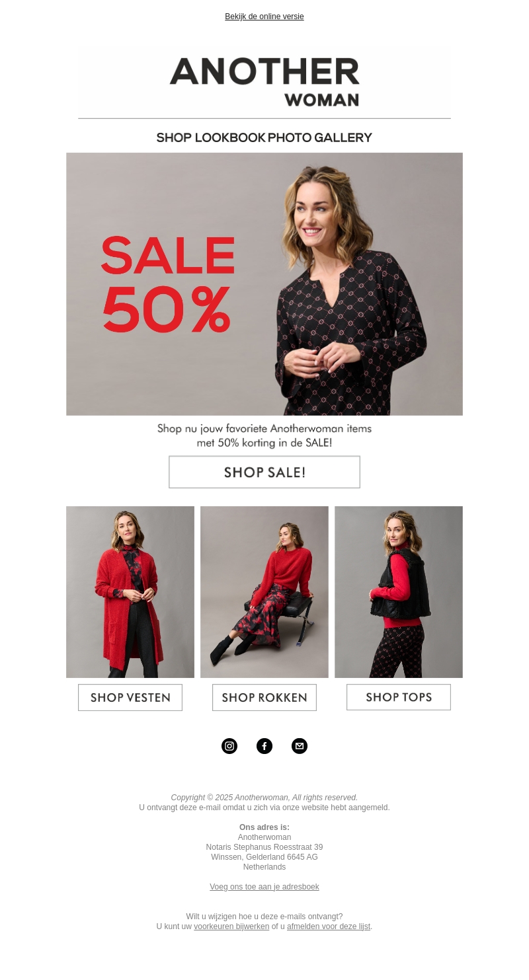
Task: Open the Bekijk de online versie link
Action: pyautogui.click(x=264, y=17)
